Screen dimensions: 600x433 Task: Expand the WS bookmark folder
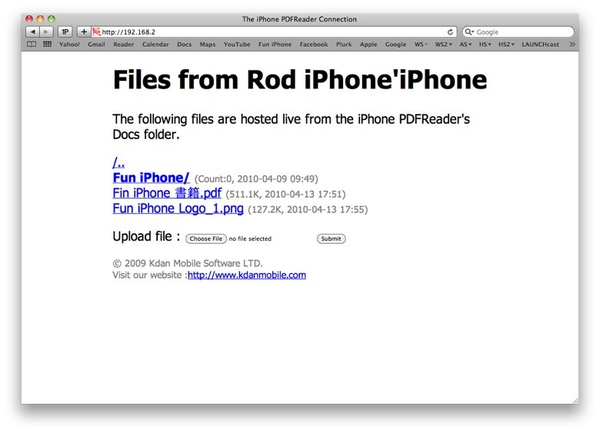point(421,44)
